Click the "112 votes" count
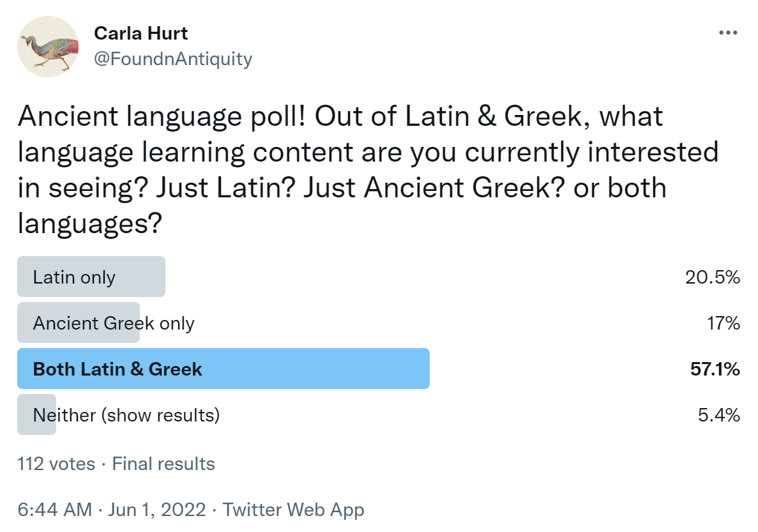 tap(56, 464)
